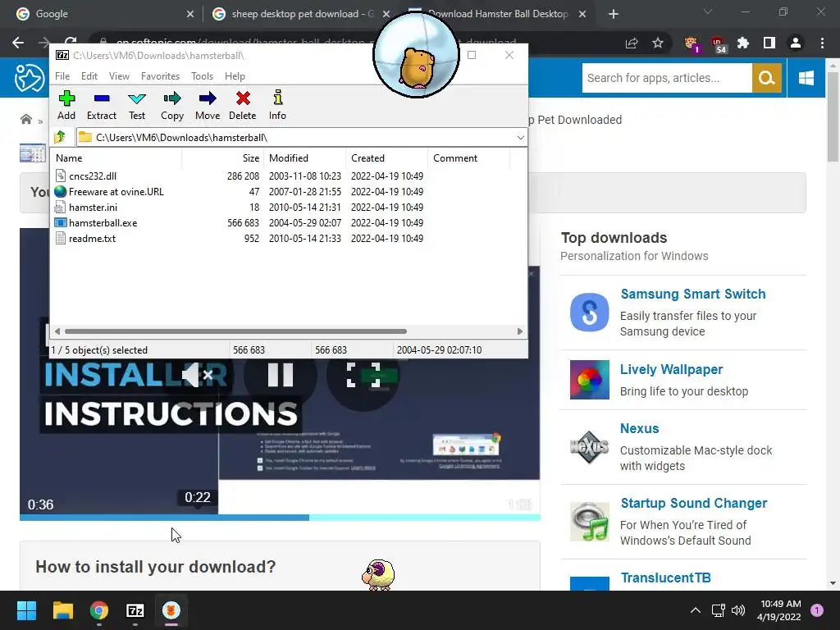Open Startup Sound Changer link
The image size is (840, 630).
[694, 504]
